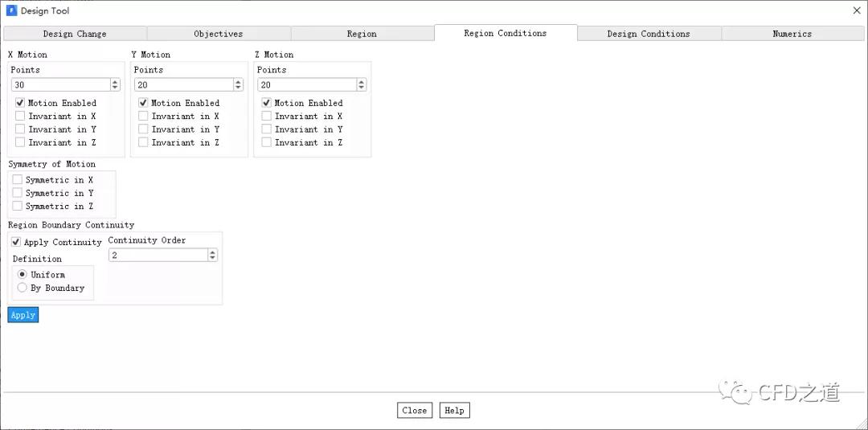Click the Continuity Order value field
The width and height of the screenshot is (868, 430).
158,255
